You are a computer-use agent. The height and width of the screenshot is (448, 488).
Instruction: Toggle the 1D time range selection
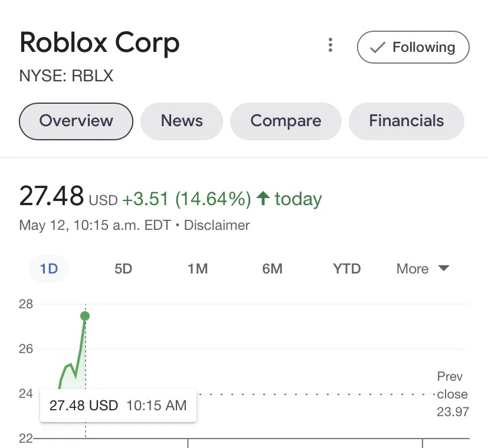pos(49,268)
